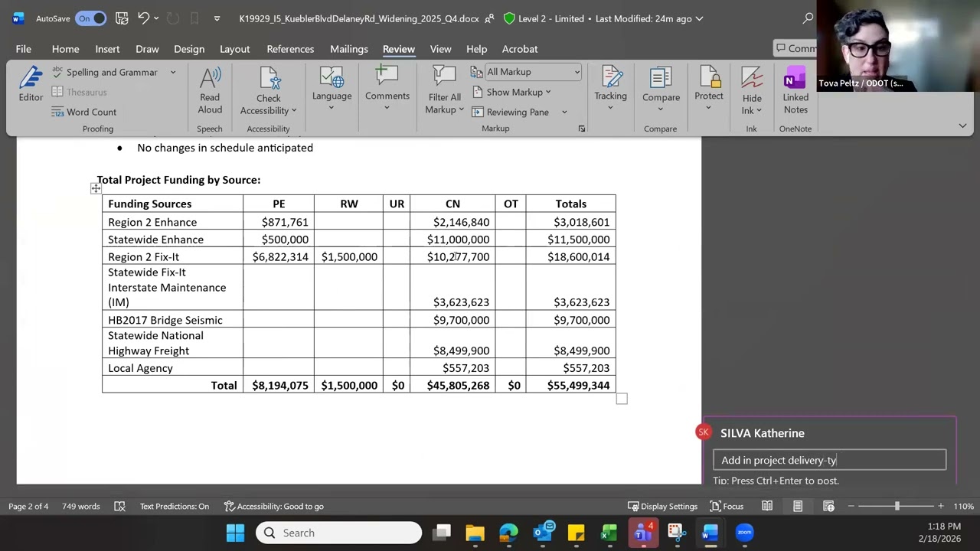The image size is (980, 551).
Task: Click Page 2 of 4 indicator
Action: click(x=28, y=506)
